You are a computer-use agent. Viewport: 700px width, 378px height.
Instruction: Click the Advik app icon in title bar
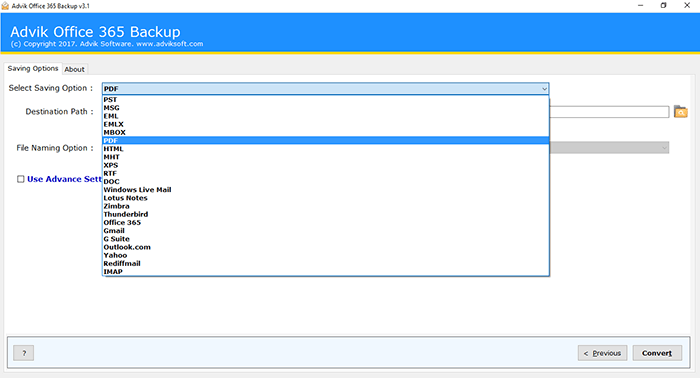pyautogui.click(x=5, y=6)
